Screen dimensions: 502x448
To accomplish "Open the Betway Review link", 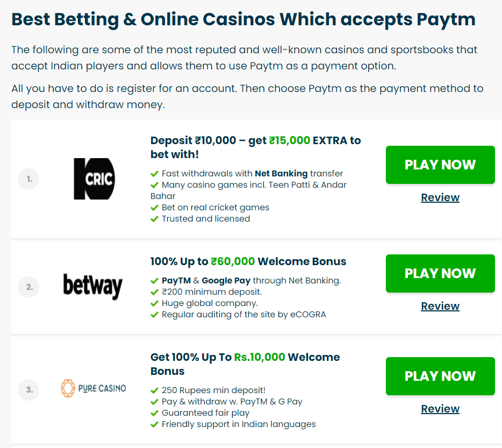I will click(440, 306).
